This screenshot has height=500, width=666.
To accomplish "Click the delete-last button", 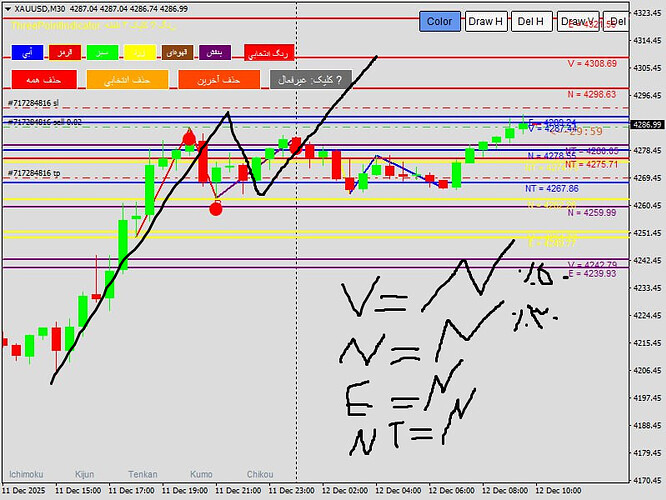I will point(219,79).
